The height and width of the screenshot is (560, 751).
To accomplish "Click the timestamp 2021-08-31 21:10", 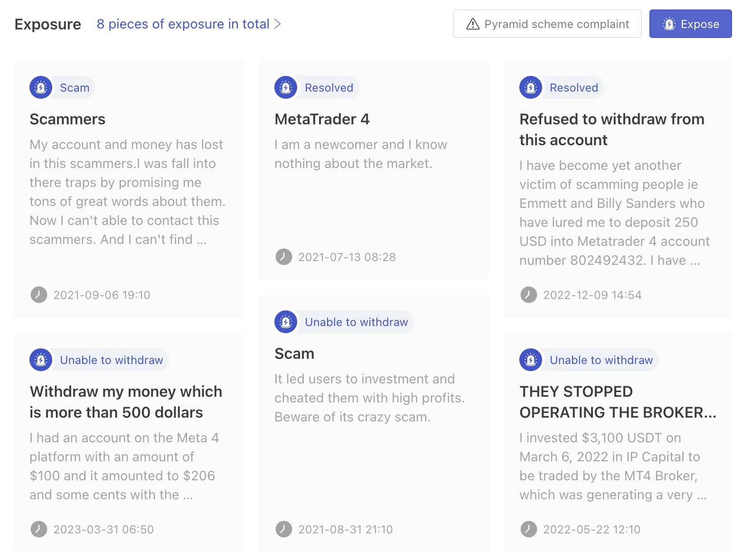I will [x=346, y=530].
